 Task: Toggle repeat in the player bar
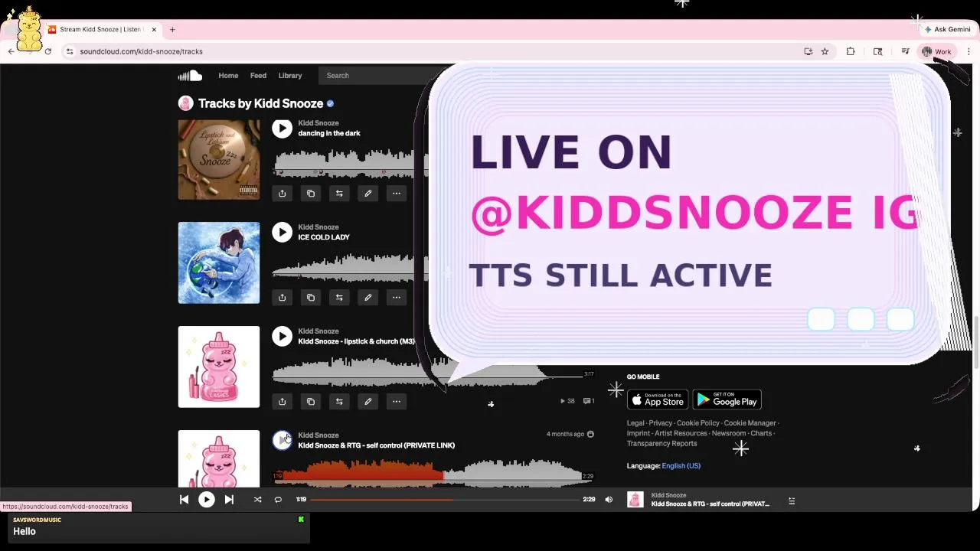(x=278, y=500)
